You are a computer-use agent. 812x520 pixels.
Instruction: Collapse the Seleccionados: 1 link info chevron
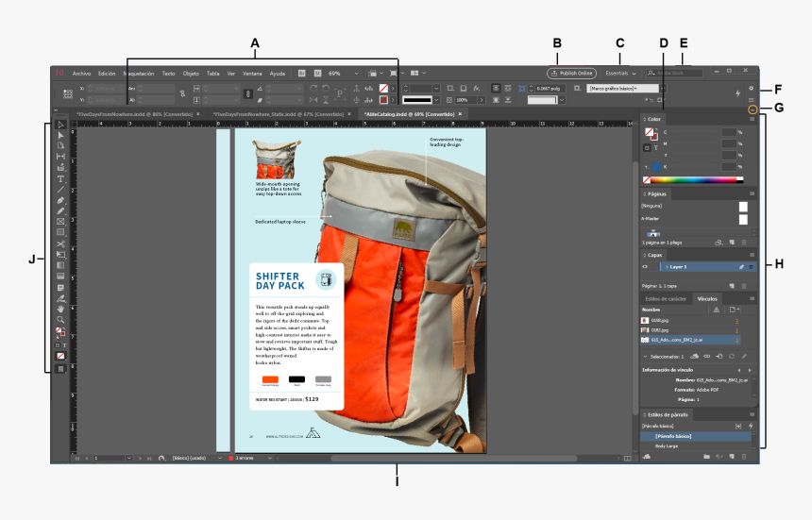(645, 357)
